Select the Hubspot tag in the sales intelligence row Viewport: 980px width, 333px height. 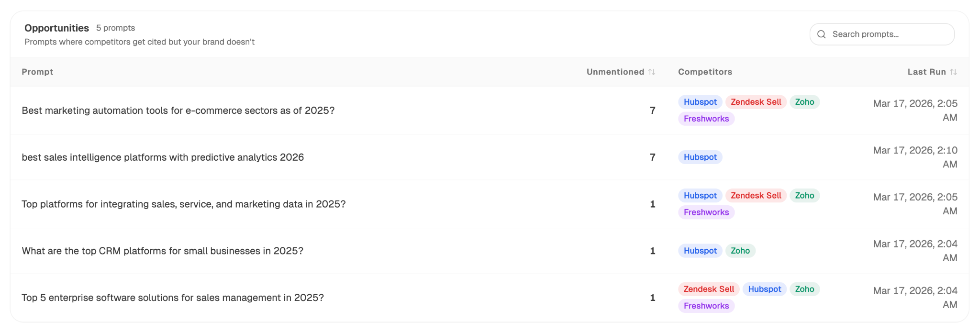700,157
